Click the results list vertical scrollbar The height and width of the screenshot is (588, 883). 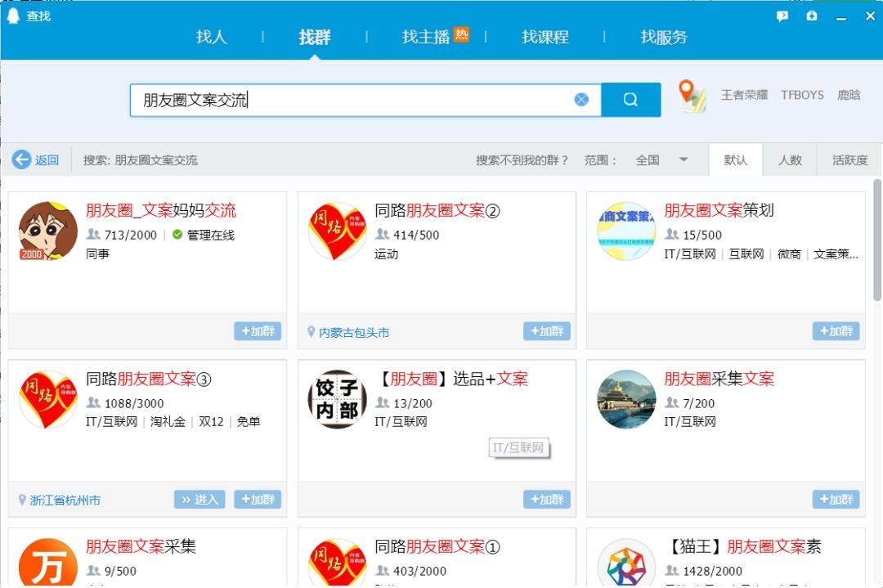(x=877, y=240)
